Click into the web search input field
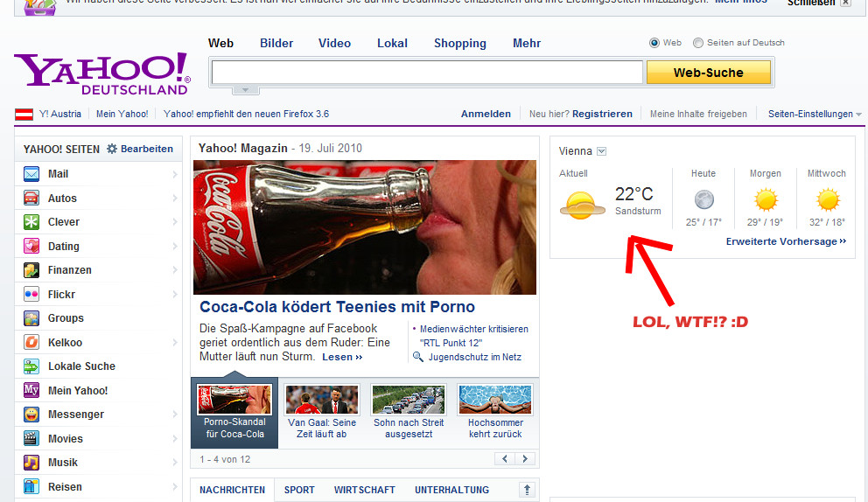This screenshot has width=868, height=502. pyautogui.click(x=427, y=73)
